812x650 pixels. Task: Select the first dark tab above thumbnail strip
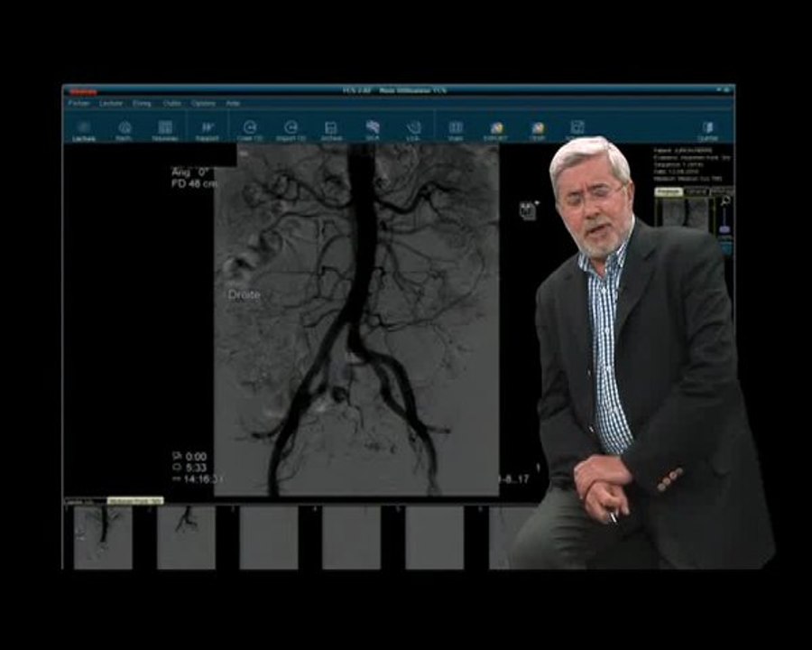pos(85,501)
